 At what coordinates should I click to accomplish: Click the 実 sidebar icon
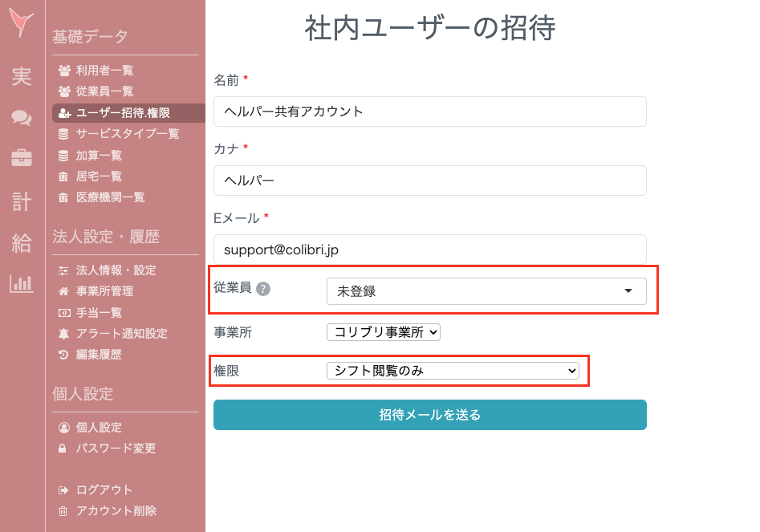click(21, 77)
